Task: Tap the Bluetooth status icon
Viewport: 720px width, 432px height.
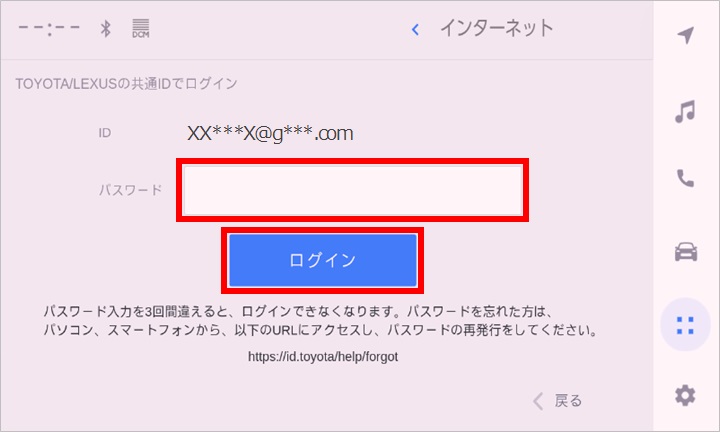Action: point(106,28)
